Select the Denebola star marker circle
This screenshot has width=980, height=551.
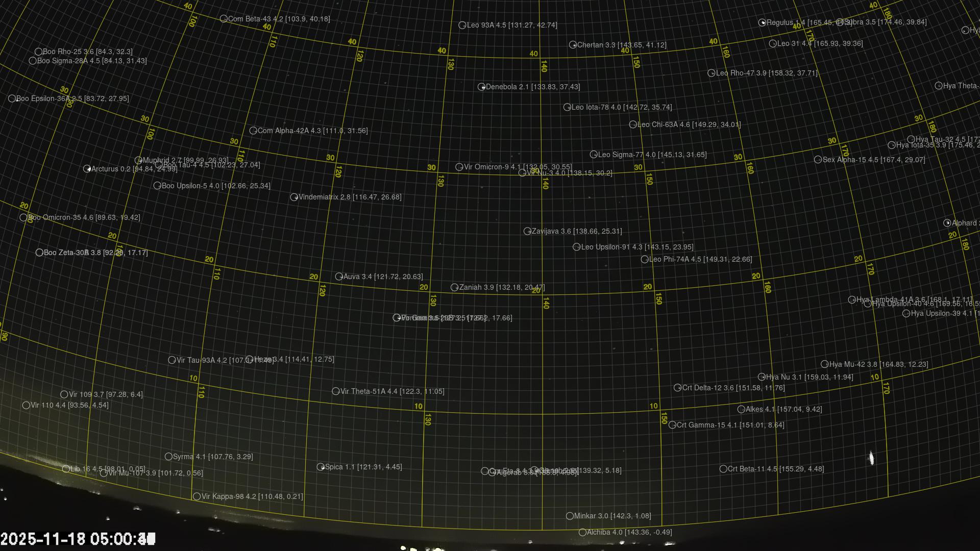click(x=481, y=87)
